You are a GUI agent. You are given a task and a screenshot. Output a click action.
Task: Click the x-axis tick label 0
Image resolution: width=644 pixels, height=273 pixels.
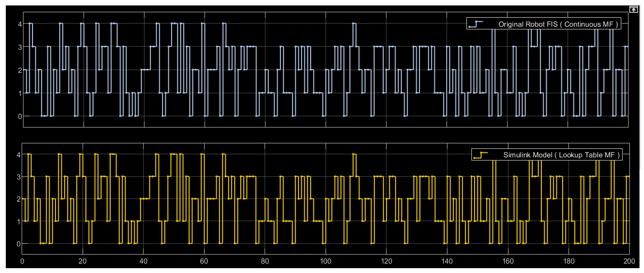coord(22,261)
